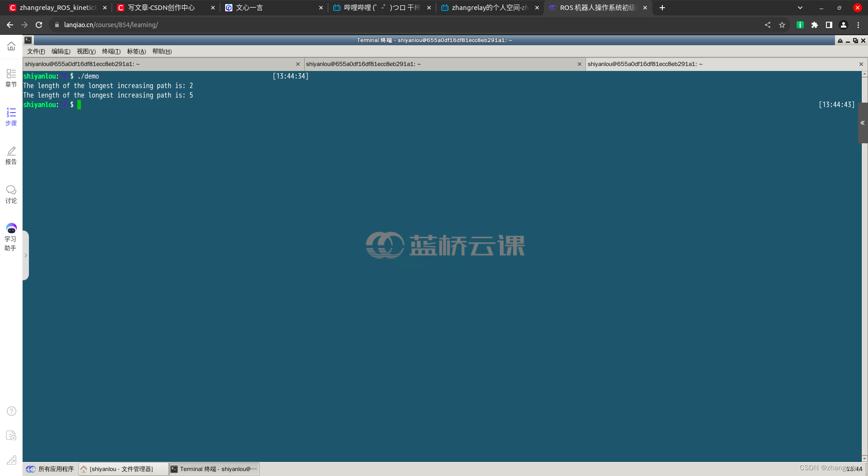Share this page icon

point(768,25)
